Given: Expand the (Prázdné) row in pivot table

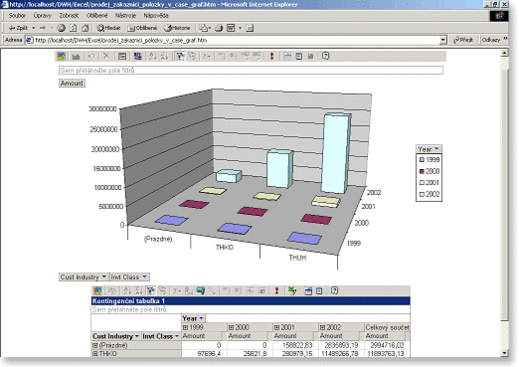Looking at the screenshot, I should tap(95, 345).
